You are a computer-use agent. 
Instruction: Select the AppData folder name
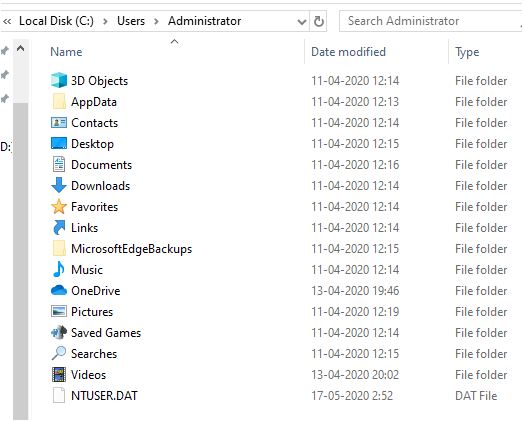coord(94,102)
